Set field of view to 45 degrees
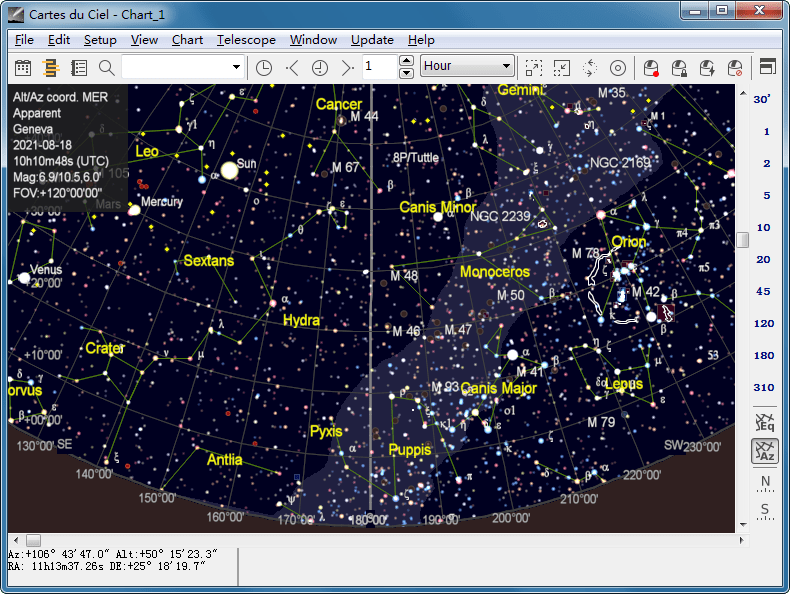 tap(763, 291)
